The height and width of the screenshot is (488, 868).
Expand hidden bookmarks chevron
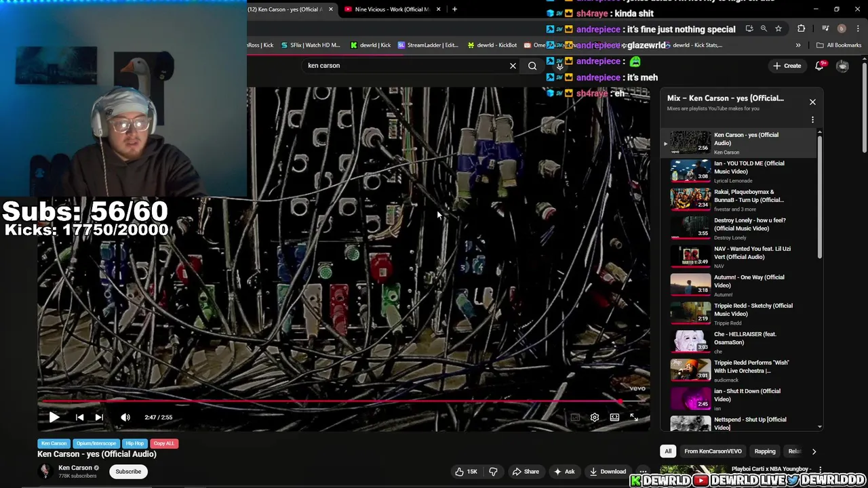[x=797, y=45]
